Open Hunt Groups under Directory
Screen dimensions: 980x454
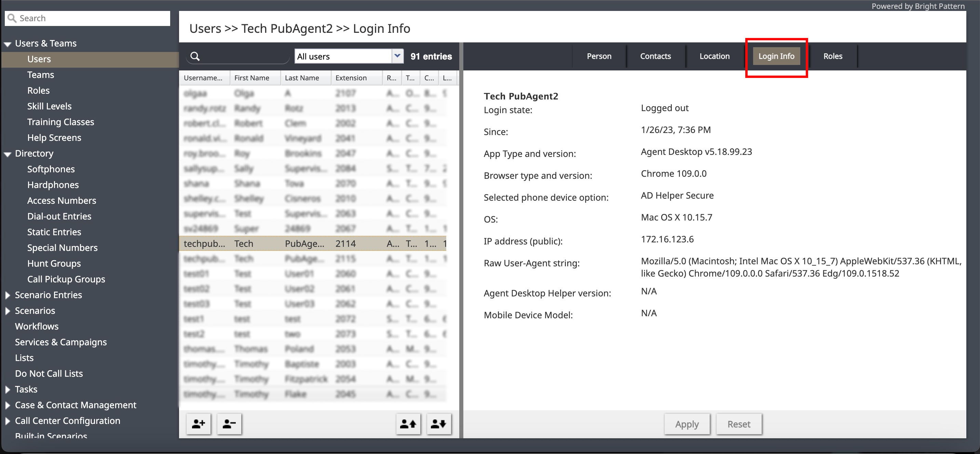(54, 263)
